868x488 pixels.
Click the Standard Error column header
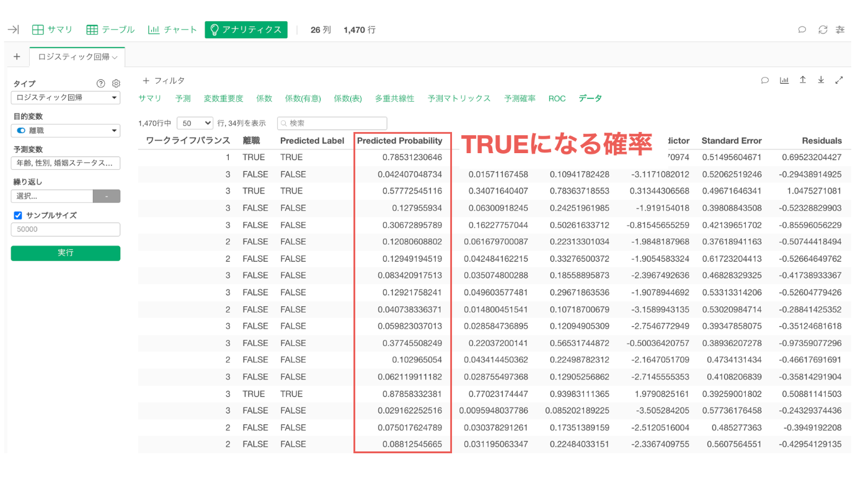[x=732, y=141]
